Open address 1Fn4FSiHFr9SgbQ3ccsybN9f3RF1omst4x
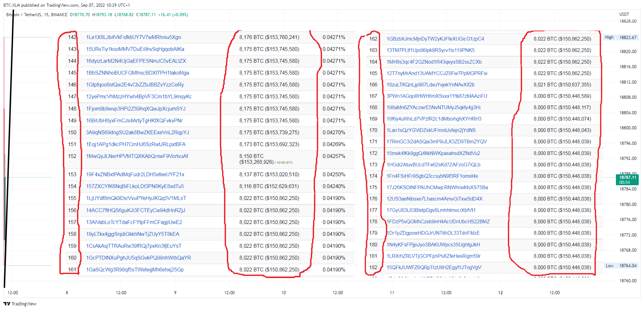The image size is (644, 310). click(432, 176)
